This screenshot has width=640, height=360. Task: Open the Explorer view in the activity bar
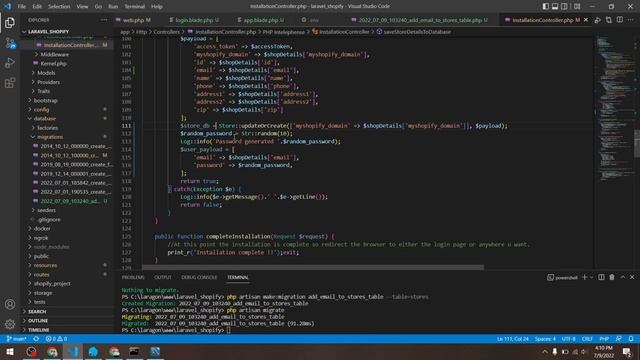[10, 22]
